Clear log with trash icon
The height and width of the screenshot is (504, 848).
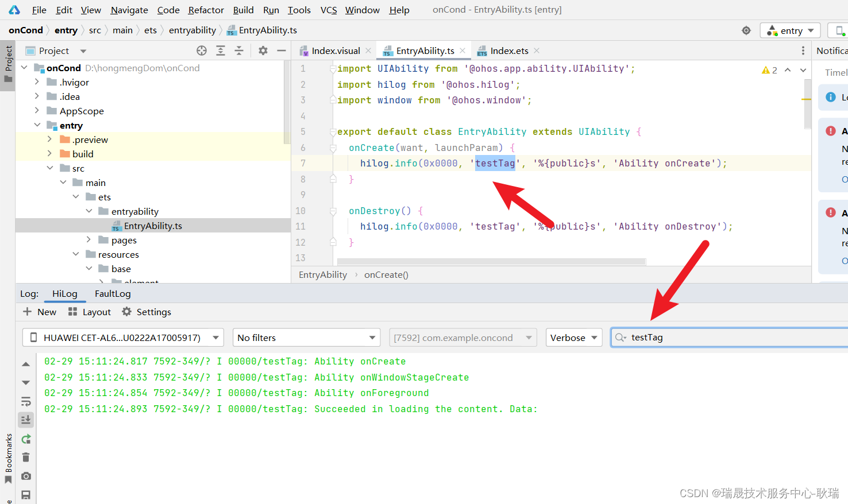coord(26,458)
